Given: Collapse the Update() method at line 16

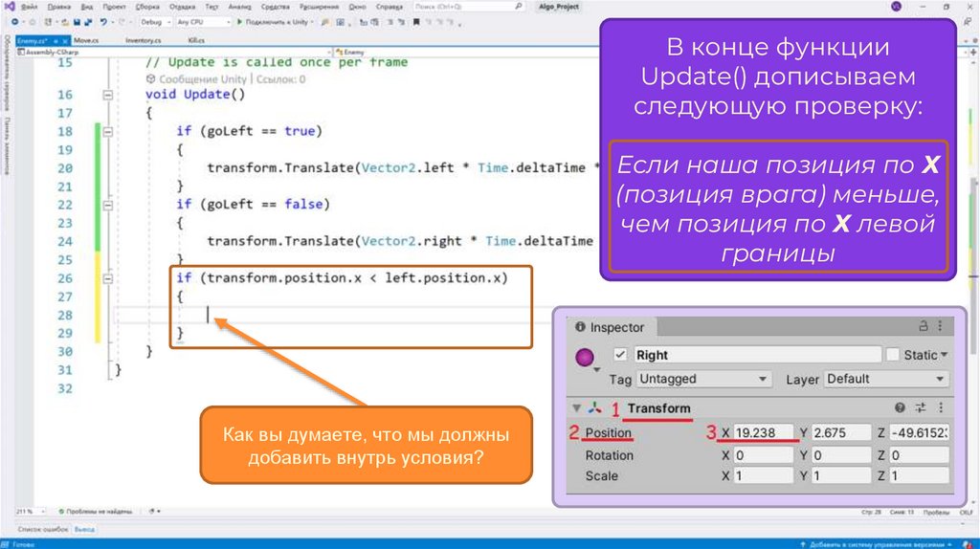Looking at the screenshot, I should 107,95.
